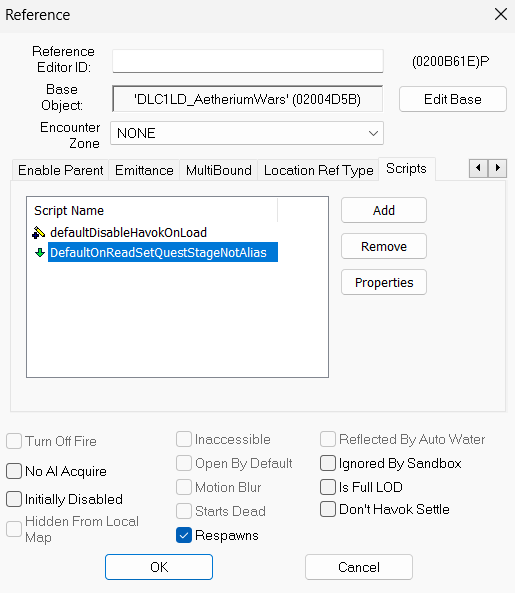Open script Properties button
Image resolution: width=515 pixels, height=593 pixels.
pos(384,282)
